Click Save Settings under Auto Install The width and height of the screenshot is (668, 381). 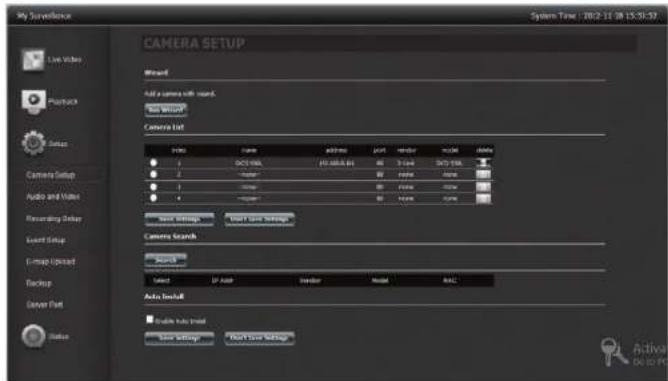coord(179,338)
